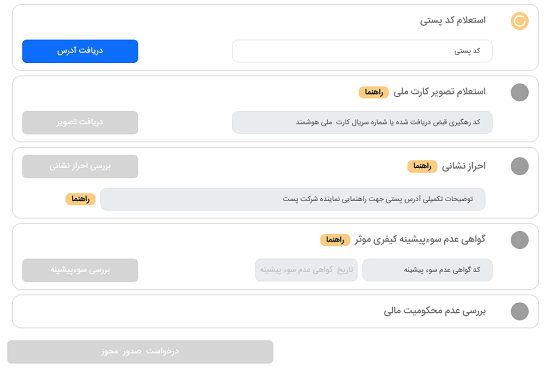The height and width of the screenshot is (369, 545).
Task: Open راهنما badge next to گواهی عدم سوءپیشینه
Action: pos(335,240)
